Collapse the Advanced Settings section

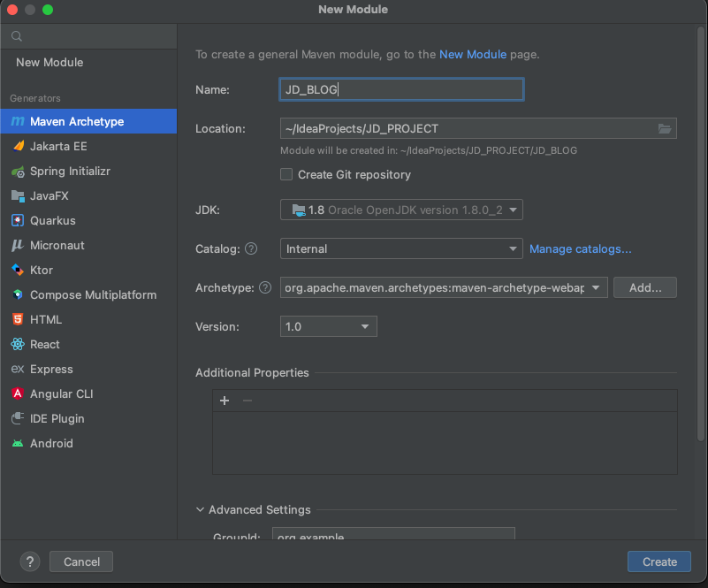[200, 509]
